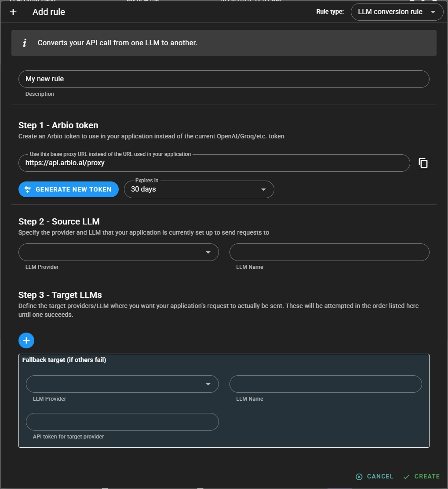Click the info icon in the banner
Image resolution: width=448 pixels, height=489 pixels.
tap(25, 43)
